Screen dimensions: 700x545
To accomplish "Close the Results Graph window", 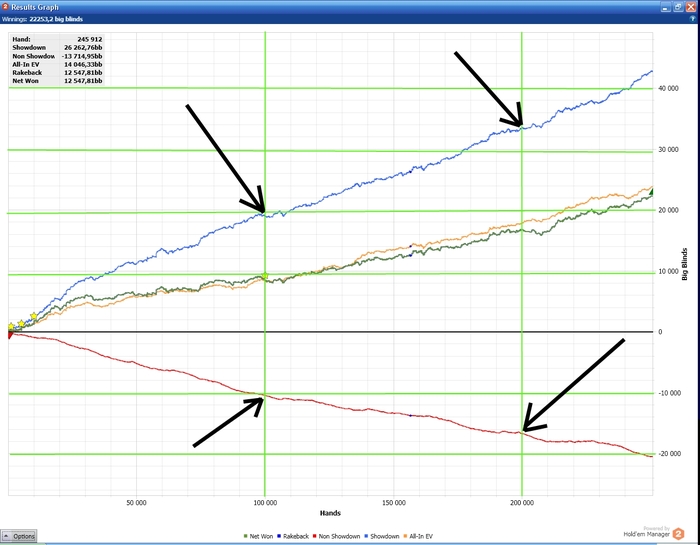I will pyautogui.click(x=690, y=7).
